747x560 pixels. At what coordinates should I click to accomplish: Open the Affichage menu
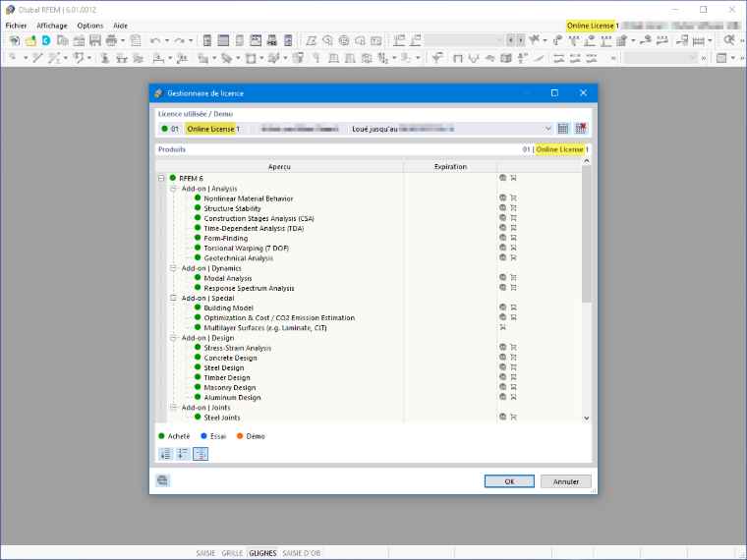pyautogui.click(x=52, y=26)
